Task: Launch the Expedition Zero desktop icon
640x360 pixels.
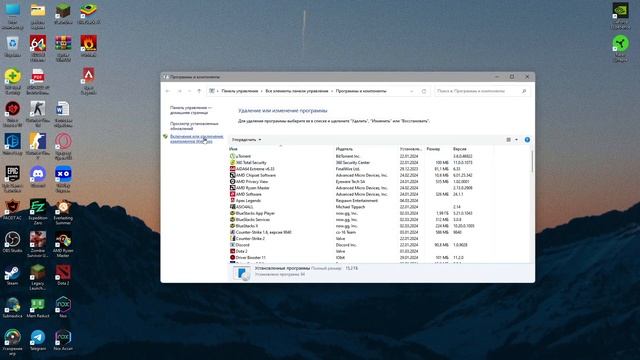Action: pos(38,212)
